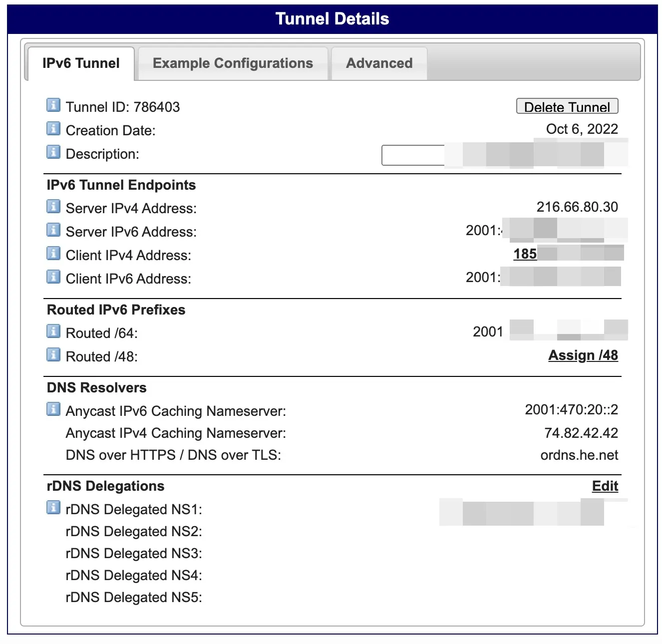Image resolution: width=662 pixels, height=644 pixels.
Task: Show info for Routed /48 prefix
Action: point(53,355)
